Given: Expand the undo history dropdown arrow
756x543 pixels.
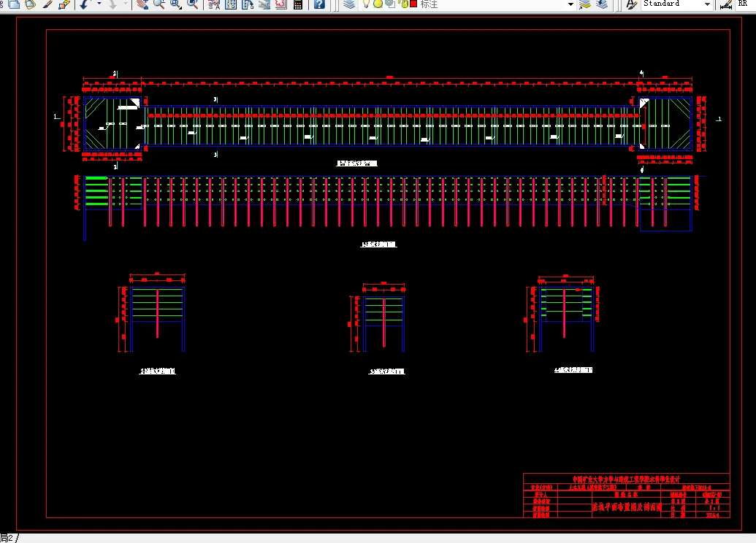Looking at the screenshot, I should pos(99,4).
